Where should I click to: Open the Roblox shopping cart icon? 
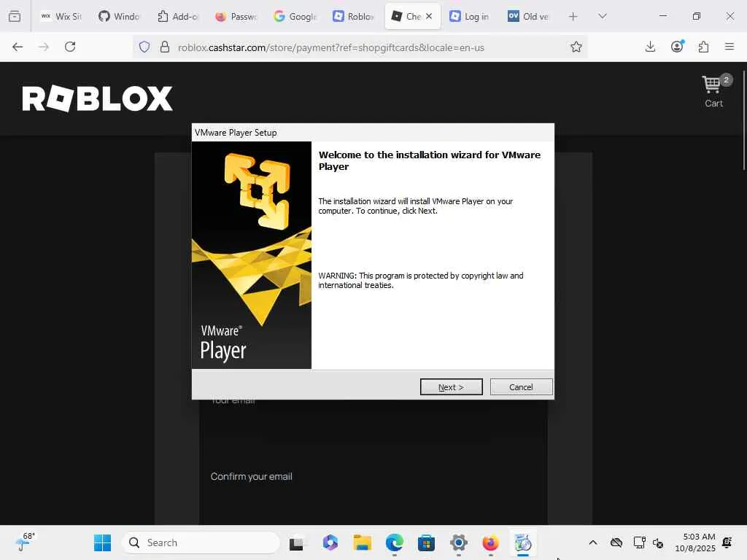pos(713,90)
